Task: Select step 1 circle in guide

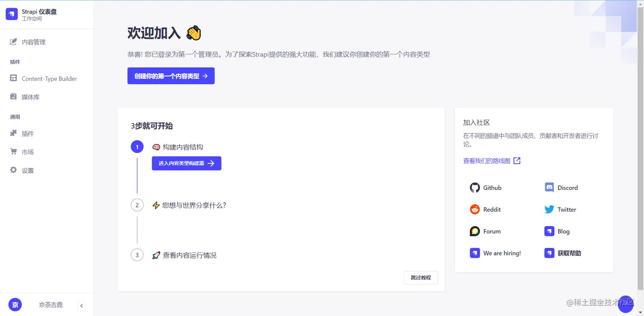Action: (x=137, y=147)
